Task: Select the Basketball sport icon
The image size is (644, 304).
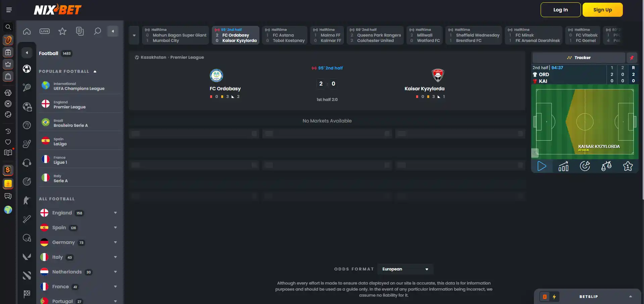Action: 27,125
